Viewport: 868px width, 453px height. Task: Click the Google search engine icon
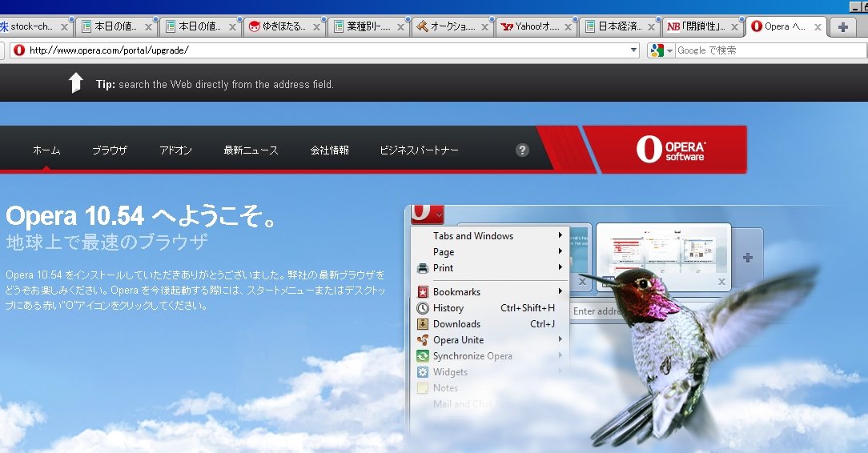(657, 50)
